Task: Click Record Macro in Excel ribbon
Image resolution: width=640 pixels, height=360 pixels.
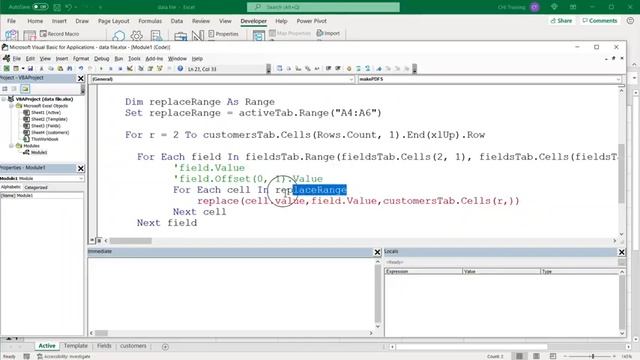Action: pyautogui.click(x=60, y=34)
